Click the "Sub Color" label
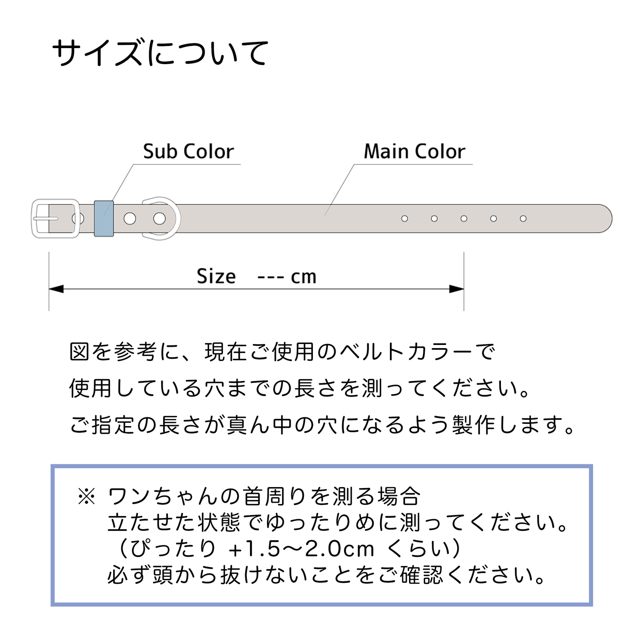The height and width of the screenshot is (644, 644). coord(188,152)
